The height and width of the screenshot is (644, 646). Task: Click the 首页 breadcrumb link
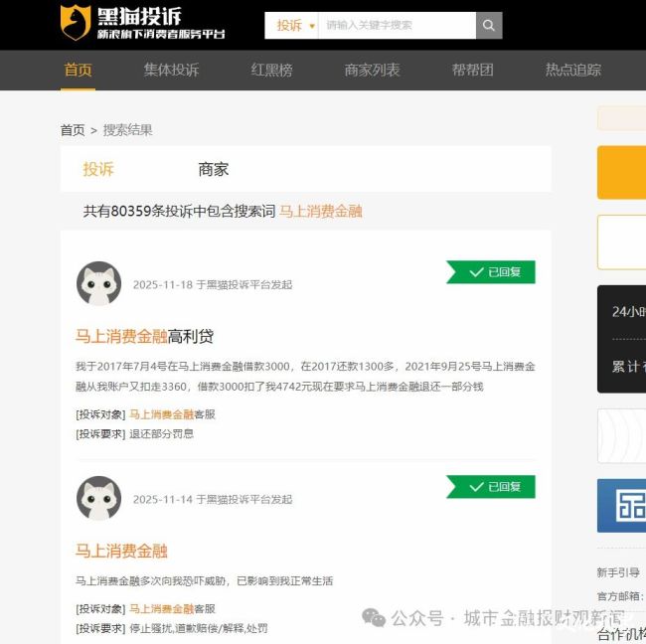coord(73,130)
